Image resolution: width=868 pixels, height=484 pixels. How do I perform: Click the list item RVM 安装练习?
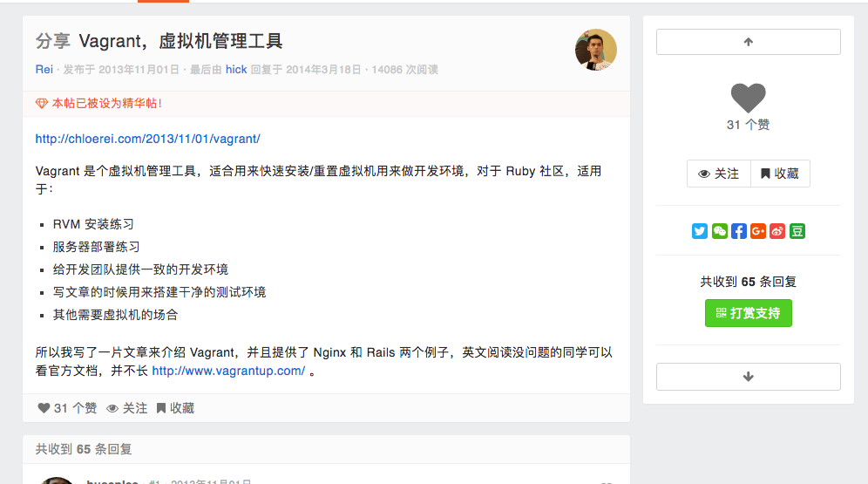pyautogui.click(x=93, y=224)
